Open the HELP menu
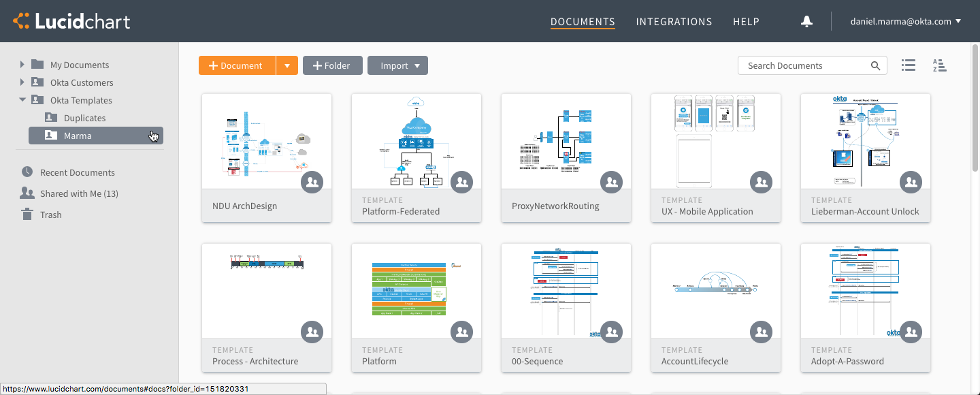This screenshot has height=395, width=980. [746, 22]
